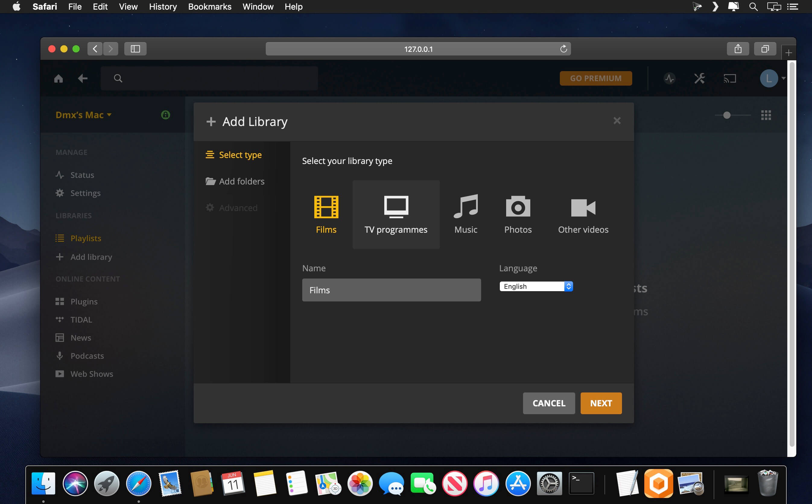This screenshot has width=812, height=504.
Task: Open the activity monitor icon
Action: 669,78
